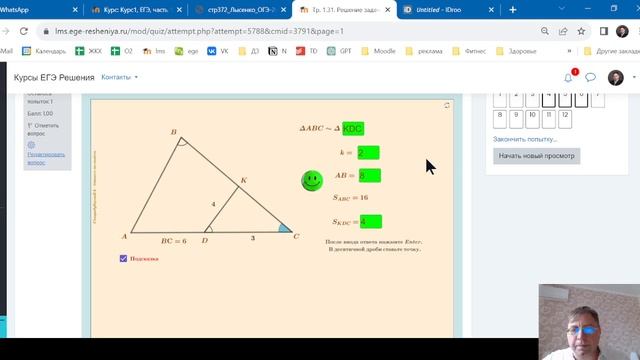Image resolution: width=640 pixels, height=360 pixels.
Task: Open the VK bookmark
Action: 218,51
